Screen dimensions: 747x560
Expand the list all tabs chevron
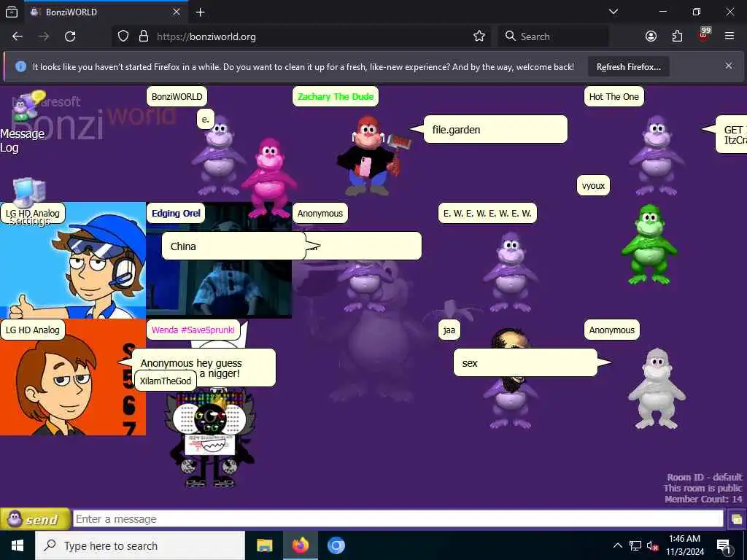click(614, 12)
